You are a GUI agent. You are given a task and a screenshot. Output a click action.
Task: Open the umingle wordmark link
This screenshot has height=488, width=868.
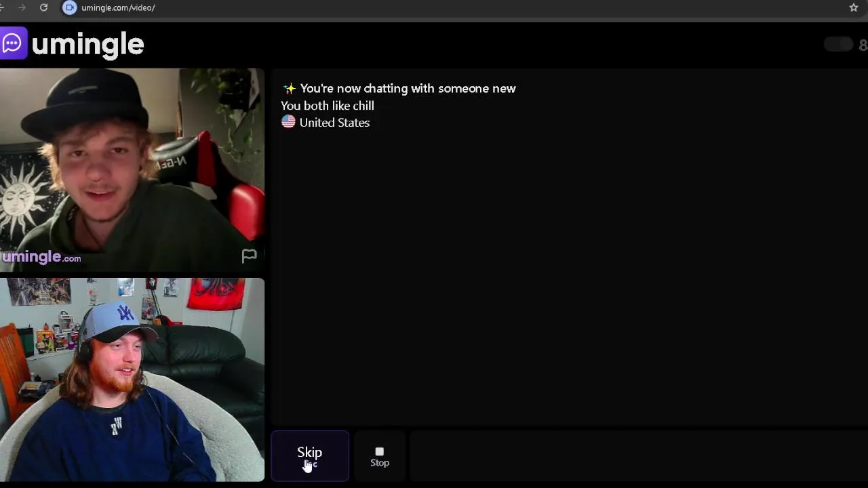[x=87, y=45]
